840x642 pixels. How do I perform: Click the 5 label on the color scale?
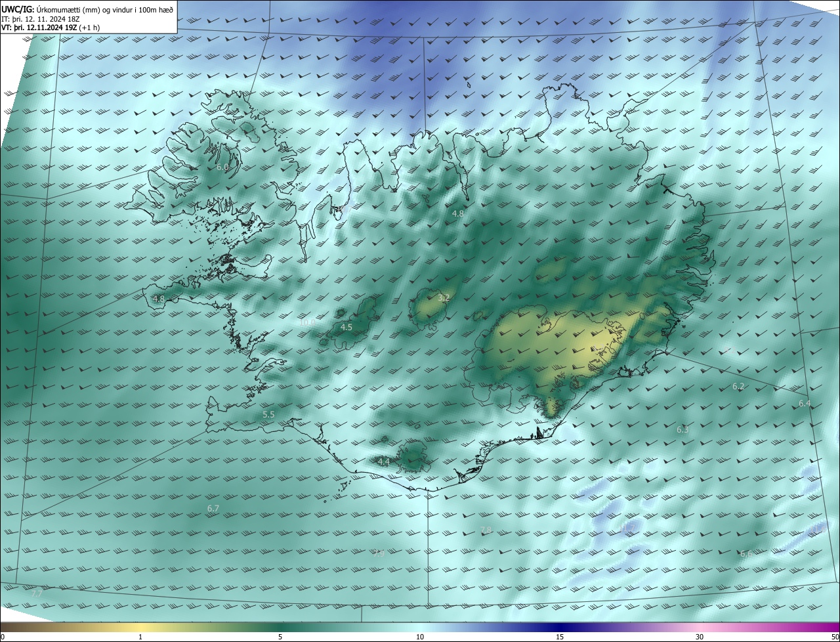point(280,637)
